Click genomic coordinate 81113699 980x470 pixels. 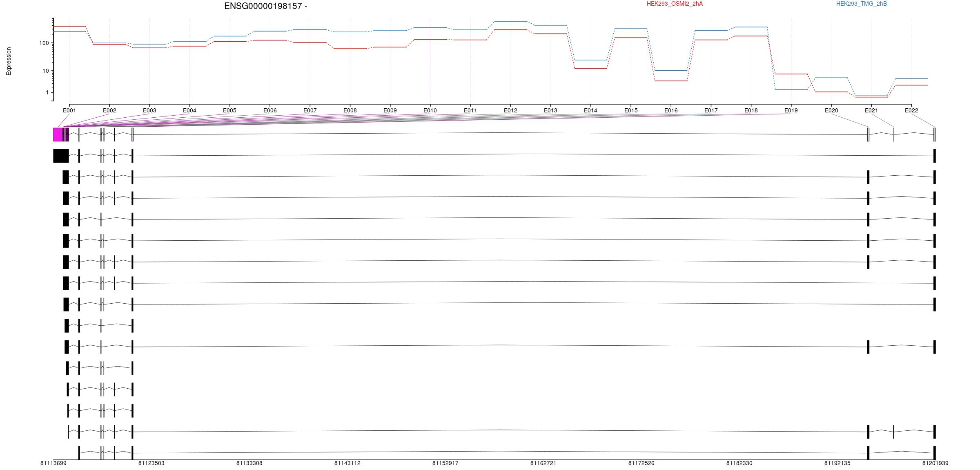(53, 463)
